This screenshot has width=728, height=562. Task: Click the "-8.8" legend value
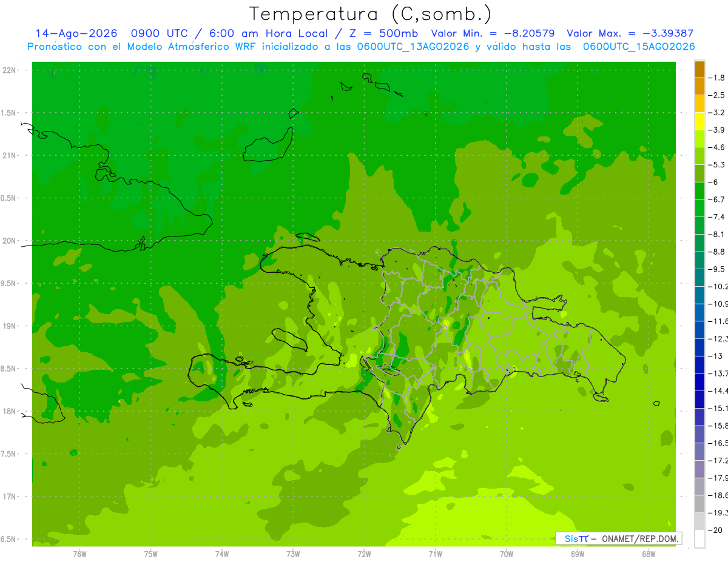point(717,252)
